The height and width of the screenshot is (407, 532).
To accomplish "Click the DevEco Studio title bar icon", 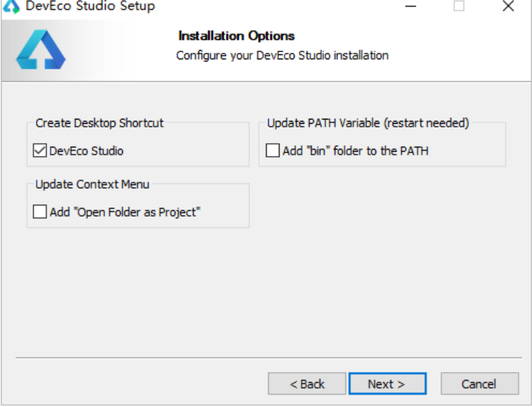I will click(12, 6).
